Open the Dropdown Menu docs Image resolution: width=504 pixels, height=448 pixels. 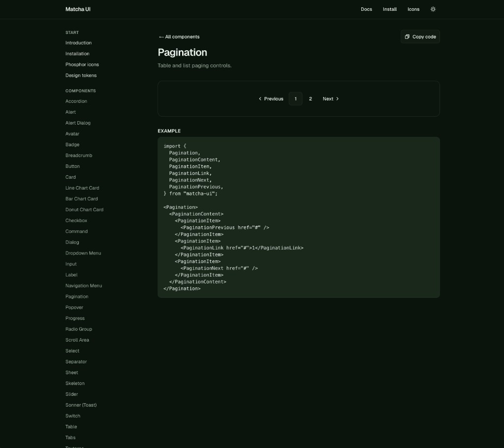pyautogui.click(x=83, y=253)
